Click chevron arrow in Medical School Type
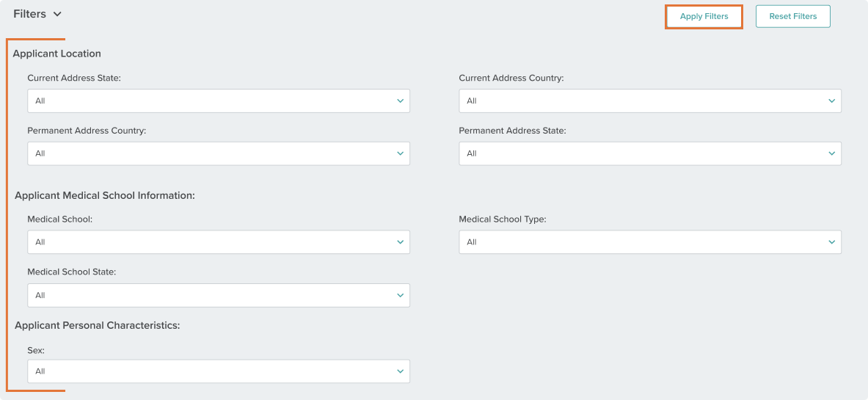The width and height of the screenshot is (868, 400). pyautogui.click(x=831, y=242)
